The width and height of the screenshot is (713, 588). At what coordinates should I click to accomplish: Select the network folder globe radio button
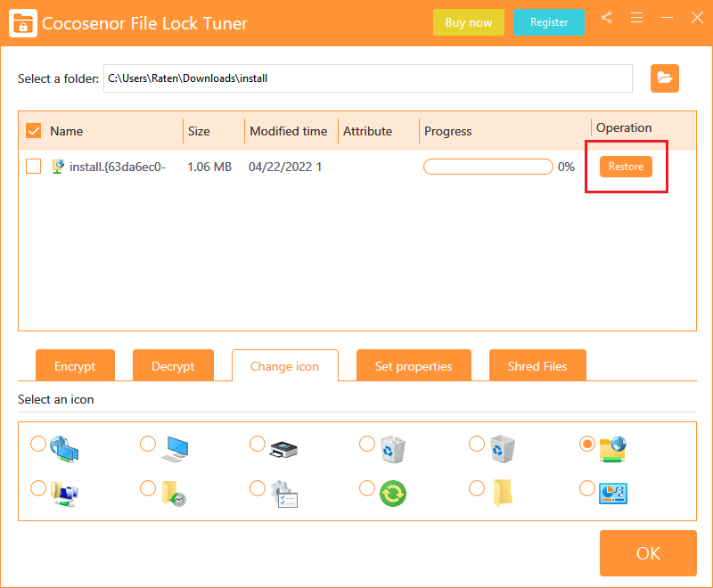click(587, 444)
